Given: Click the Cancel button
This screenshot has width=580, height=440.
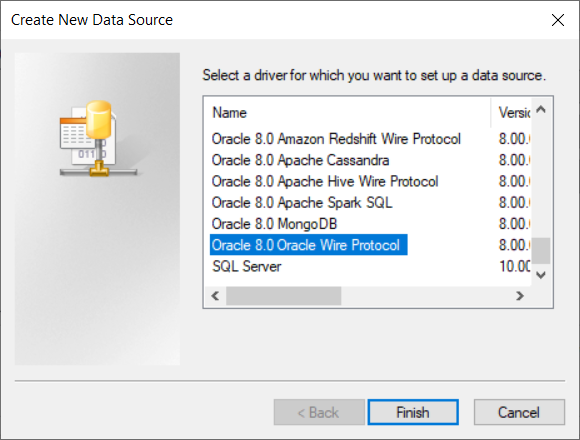Looking at the screenshot, I should coord(519,412).
